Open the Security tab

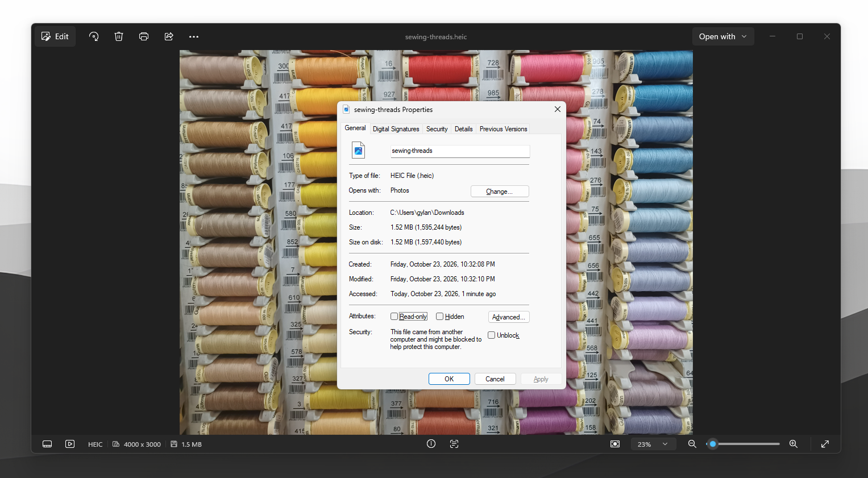437,129
